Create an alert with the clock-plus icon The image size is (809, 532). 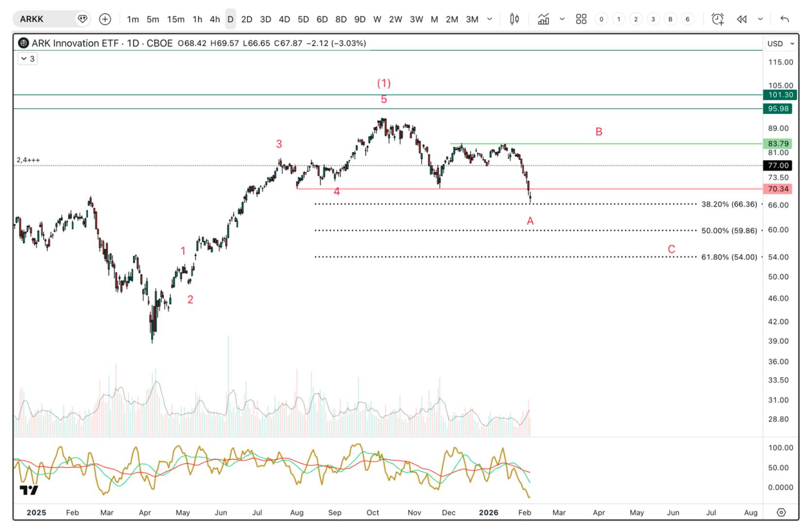(718, 19)
